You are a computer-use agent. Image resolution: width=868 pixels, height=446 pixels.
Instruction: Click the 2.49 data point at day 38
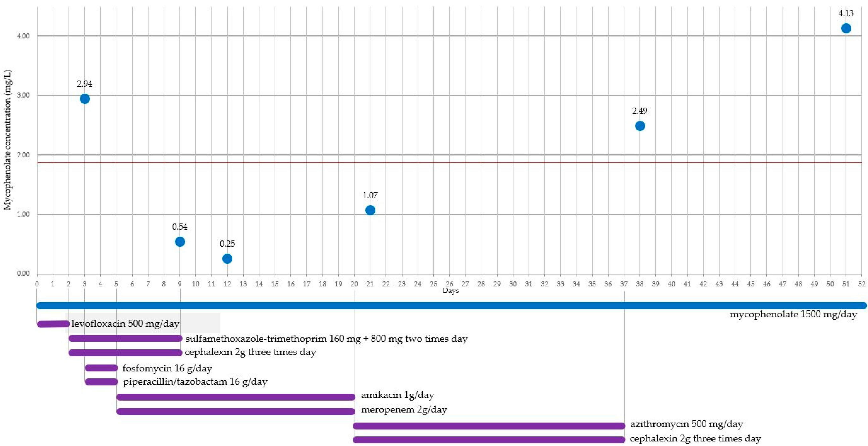tap(640, 126)
